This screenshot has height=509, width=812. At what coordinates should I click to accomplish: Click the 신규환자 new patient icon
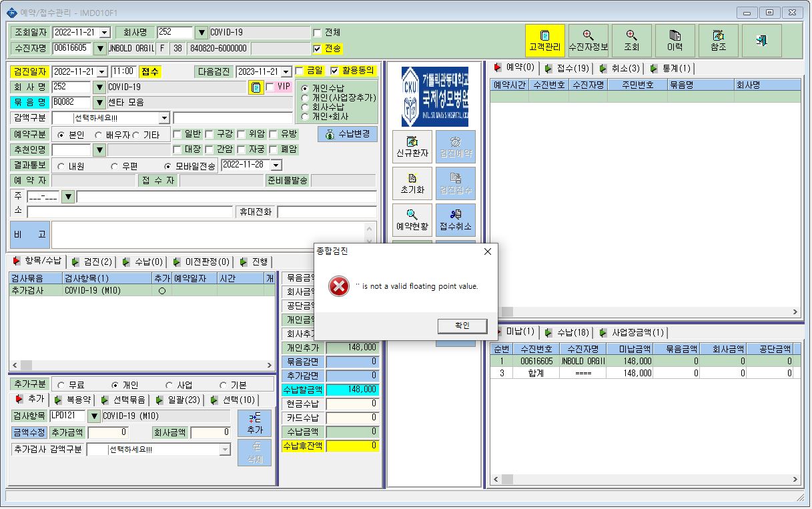point(412,147)
